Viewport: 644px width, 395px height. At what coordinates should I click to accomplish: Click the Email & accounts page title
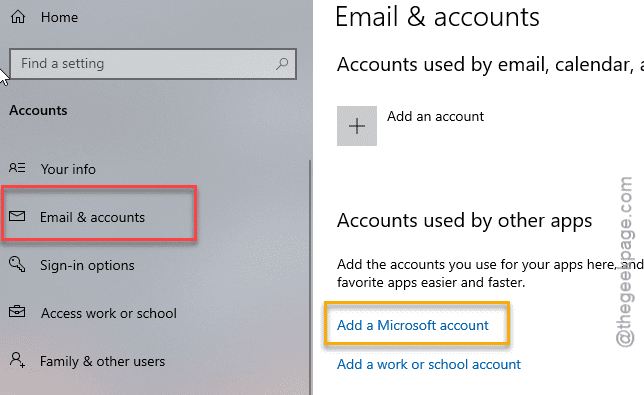(x=437, y=17)
